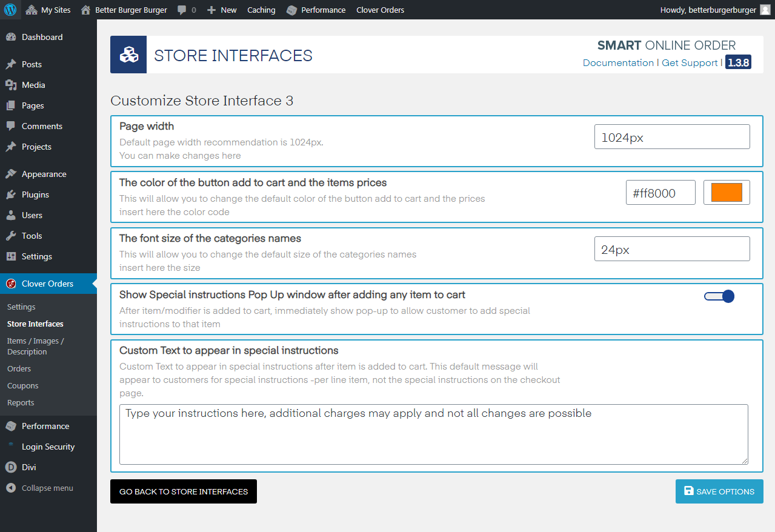Click the home icon beside Better Burger Burger
Screen dimensions: 775x532
(x=85, y=10)
